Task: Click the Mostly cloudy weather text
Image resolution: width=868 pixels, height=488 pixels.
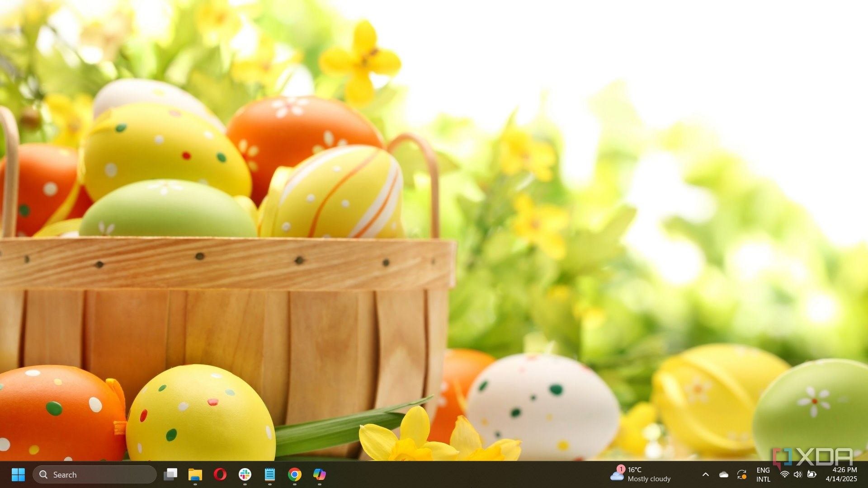Action: click(x=649, y=479)
